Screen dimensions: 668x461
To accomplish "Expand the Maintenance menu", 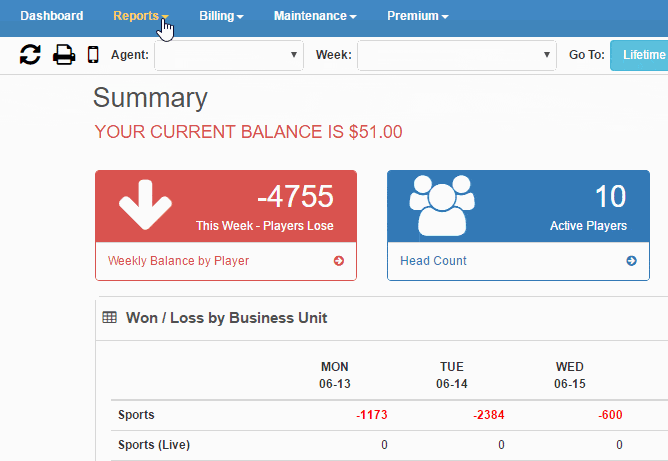I will click(315, 16).
